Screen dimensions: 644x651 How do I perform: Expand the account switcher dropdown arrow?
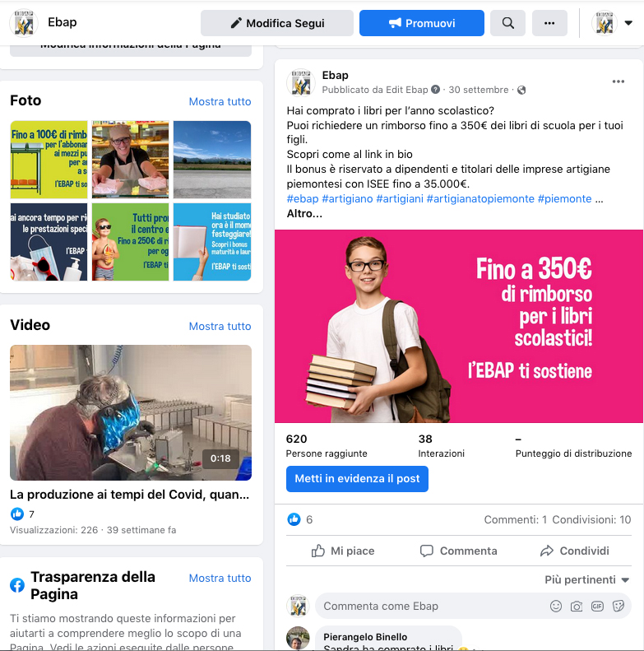point(628,23)
